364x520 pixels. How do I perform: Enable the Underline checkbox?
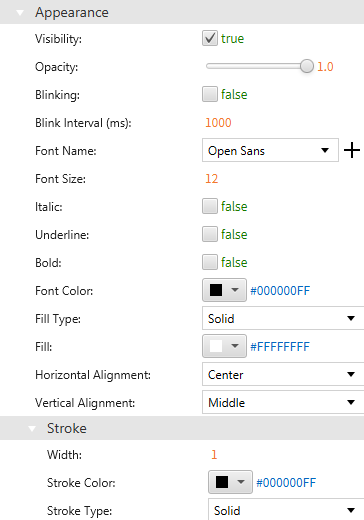[x=210, y=234]
